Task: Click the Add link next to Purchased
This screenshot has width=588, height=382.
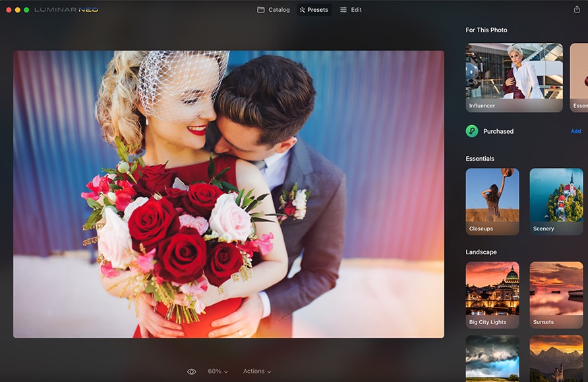Action: click(575, 131)
